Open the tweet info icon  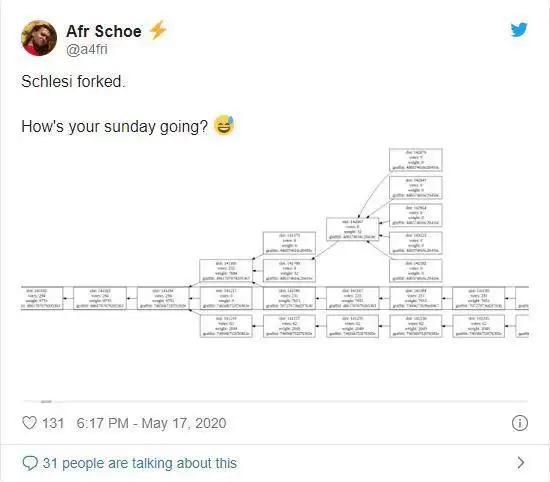point(519,423)
